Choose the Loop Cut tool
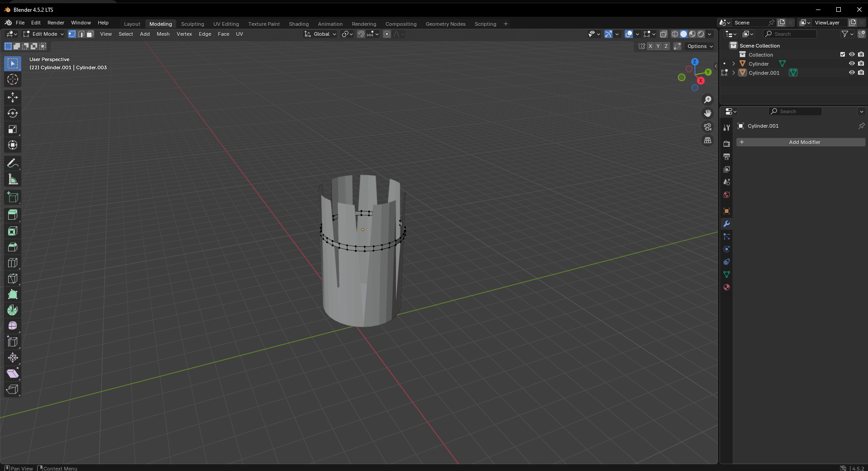The height and width of the screenshot is (471, 868). pos(13,263)
